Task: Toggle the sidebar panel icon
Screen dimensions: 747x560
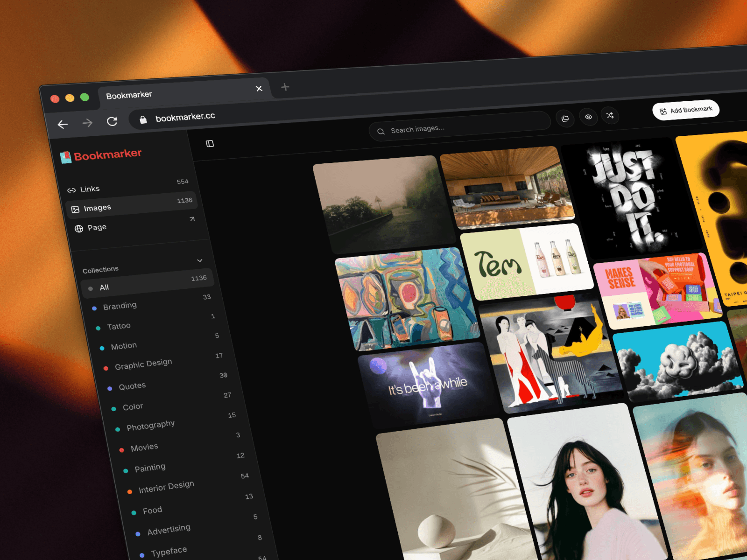Action: 210,144
